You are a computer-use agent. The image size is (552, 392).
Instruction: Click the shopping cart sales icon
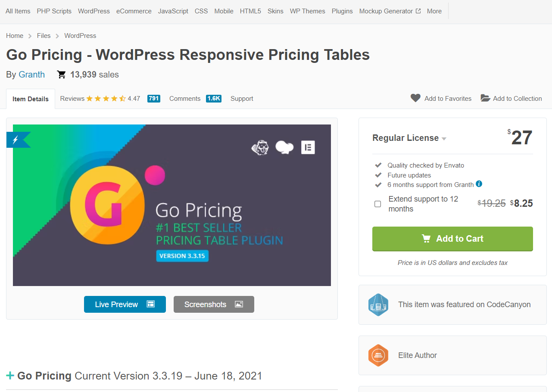click(62, 75)
